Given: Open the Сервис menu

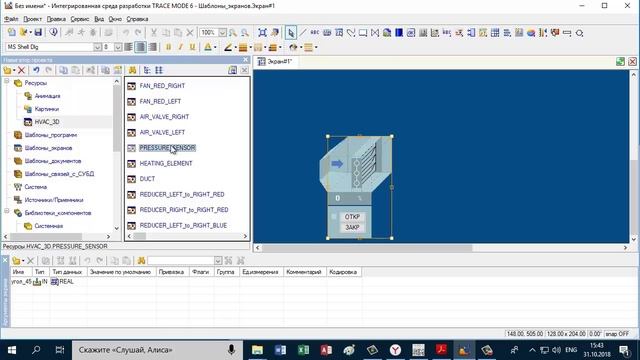Looking at the screenshot, I should point(80,19).
